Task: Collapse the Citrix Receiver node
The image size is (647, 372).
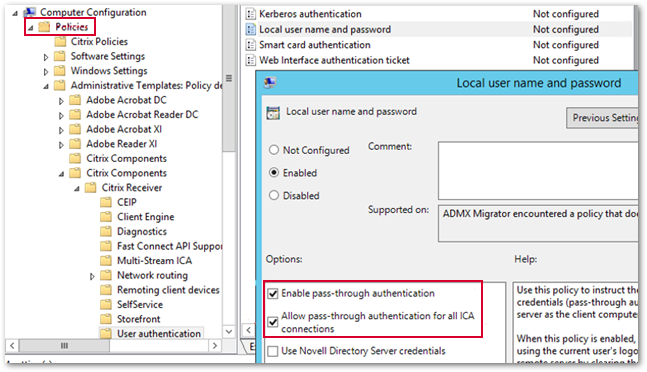Action: (77, 189)
